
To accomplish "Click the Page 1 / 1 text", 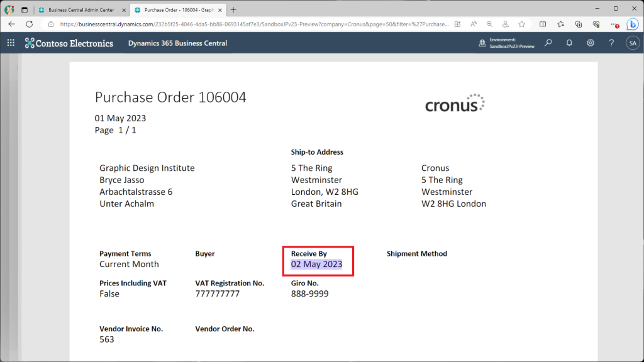I will pyautogui.click(x=116, y=130).
